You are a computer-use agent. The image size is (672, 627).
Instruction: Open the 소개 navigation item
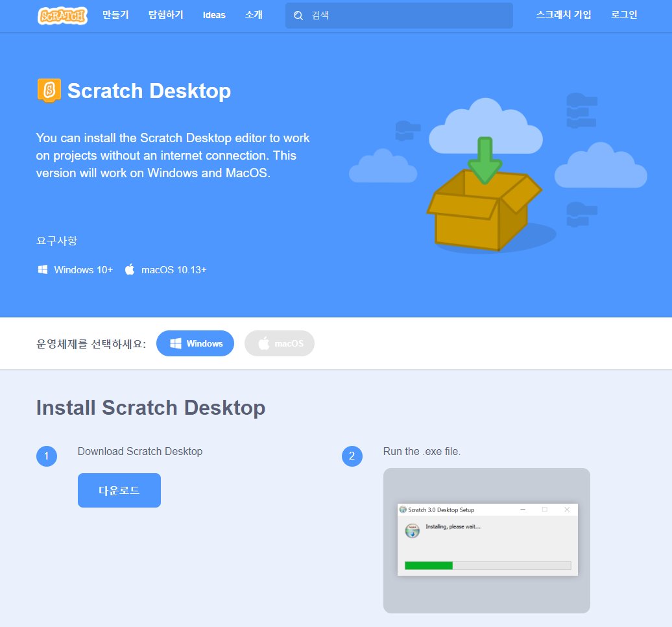coord(254,15)
